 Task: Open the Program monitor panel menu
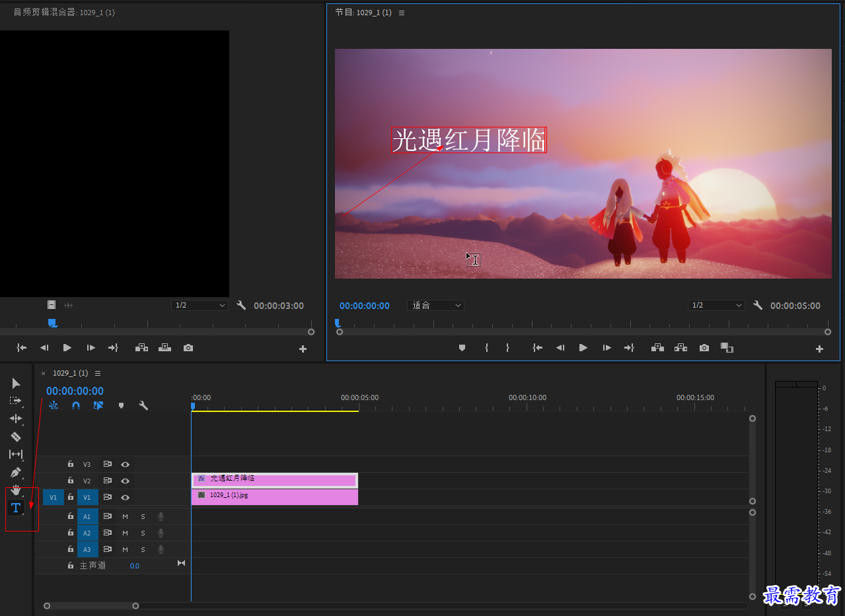point(402,13)
